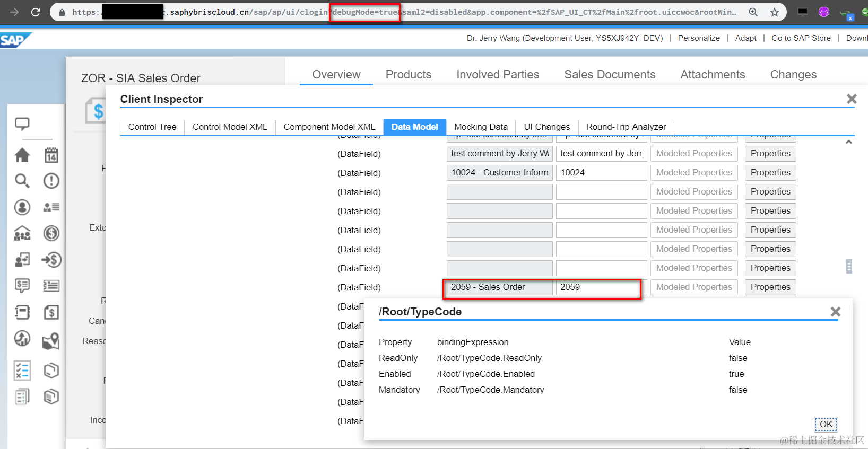Screen dimensions: 868x449
Task: Switch to Control Model XML tab
Action: tap(230, 127)
